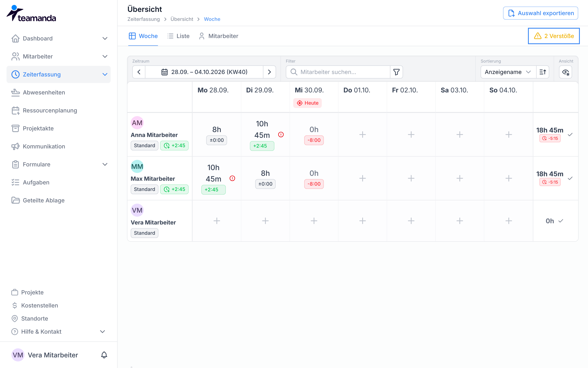Click the filter funnel icon
This screenshot has height=368, width=588.
396,72
